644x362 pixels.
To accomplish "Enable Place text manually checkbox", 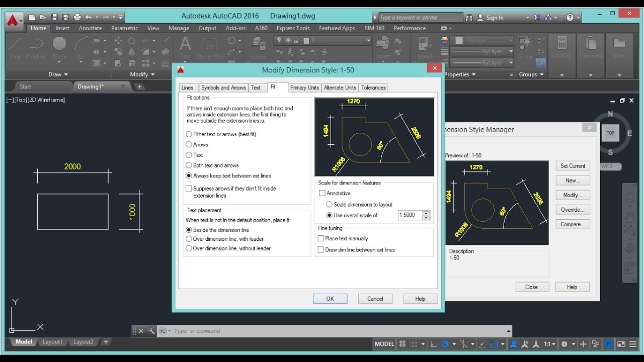I will pyautogui.click(x=343, y=239).
